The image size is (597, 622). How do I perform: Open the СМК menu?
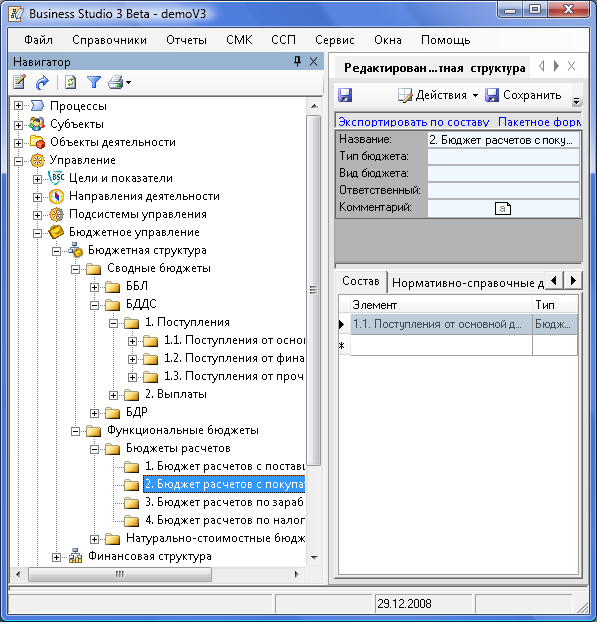(x=239, y=40)
